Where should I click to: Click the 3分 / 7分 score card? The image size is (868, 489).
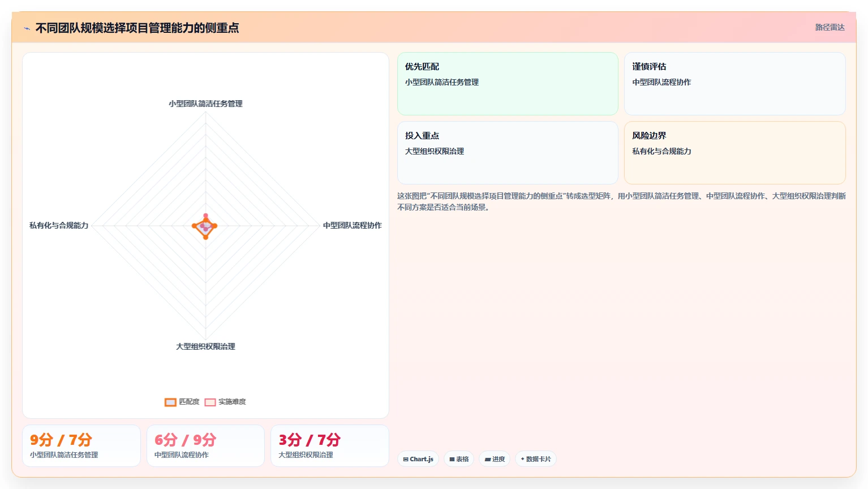[x=330, y=446]
